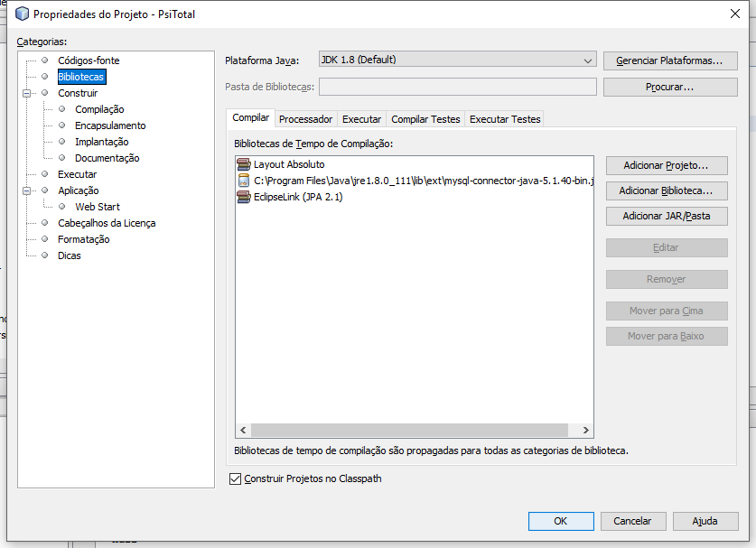This screenshot has height=548, width=756.
Task: Select the mysql-connector JAR file icon
Action: click(244, 181)
